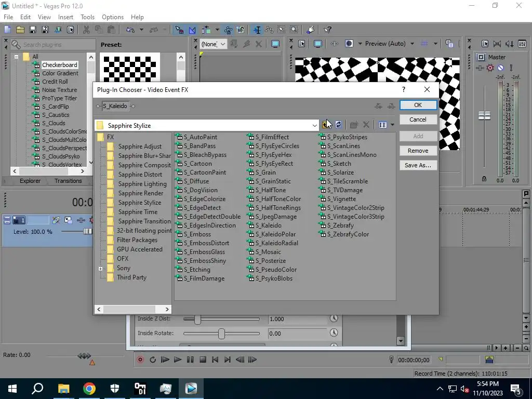Click keyframe clock icon beside Inside Z Dist
532x399 pixels.
[x=334, y=318]
